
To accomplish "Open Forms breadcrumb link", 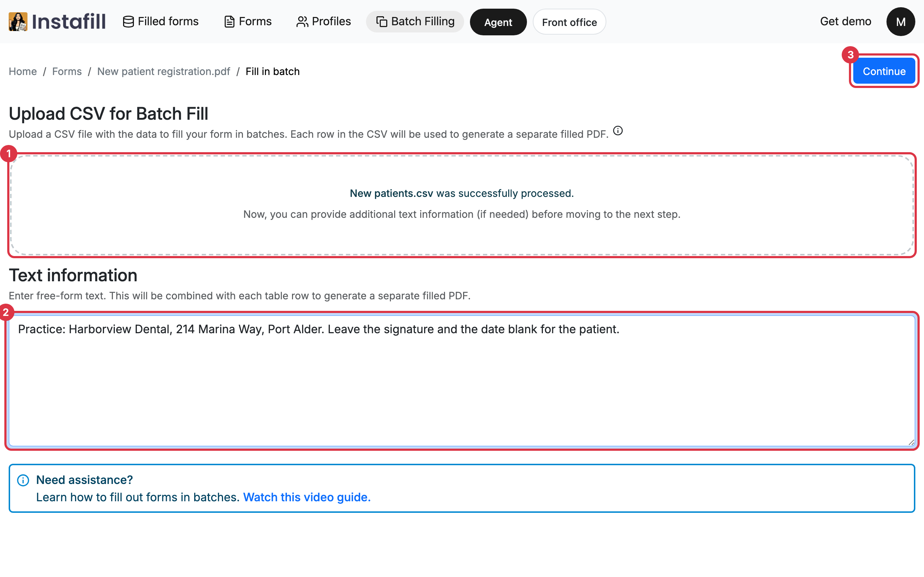I will click(67, 71).
